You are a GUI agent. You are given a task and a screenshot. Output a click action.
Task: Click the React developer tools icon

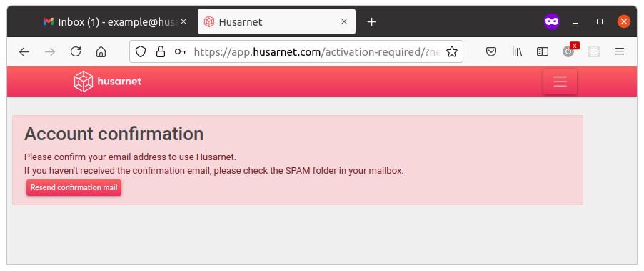tap(594, 51)
